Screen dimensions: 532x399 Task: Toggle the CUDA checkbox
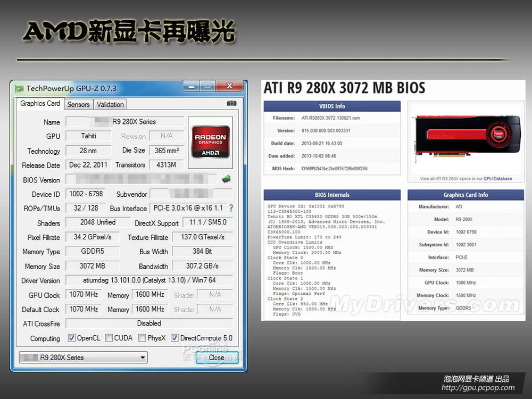tap(109, 338)
